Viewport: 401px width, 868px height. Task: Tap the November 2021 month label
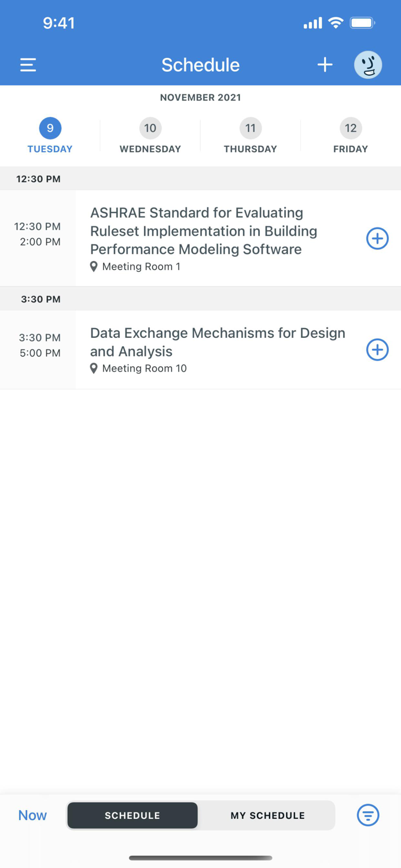(200, 97)
